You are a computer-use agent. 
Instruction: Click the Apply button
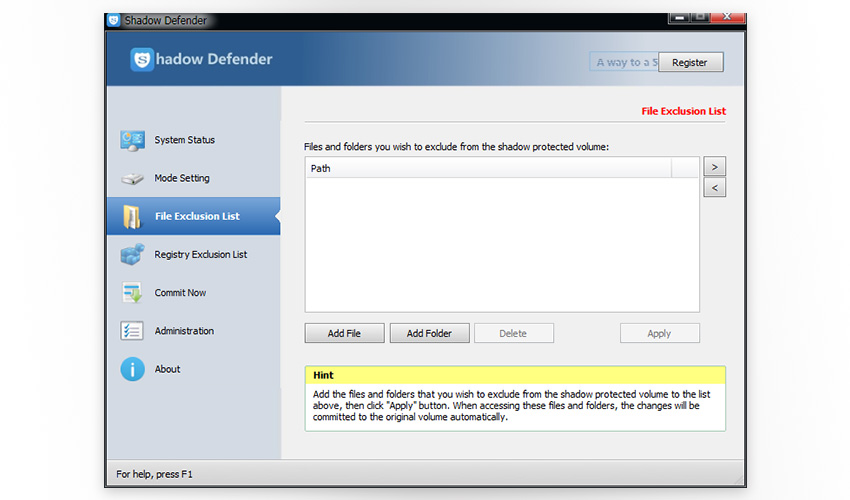tap(660, 334)
